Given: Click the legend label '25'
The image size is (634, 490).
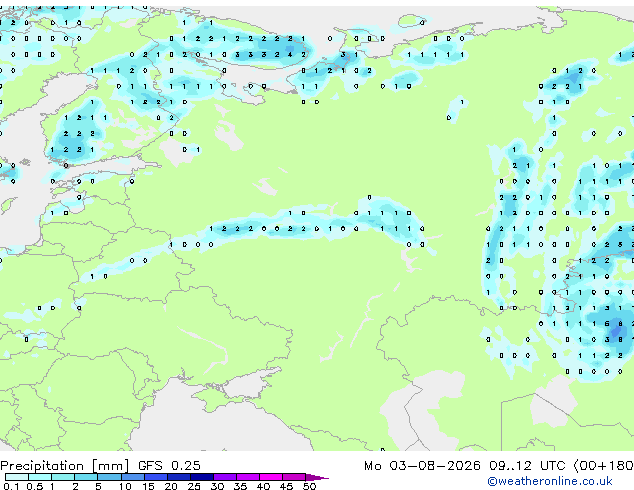Looking at the screenshot, I should click(194, 486).
